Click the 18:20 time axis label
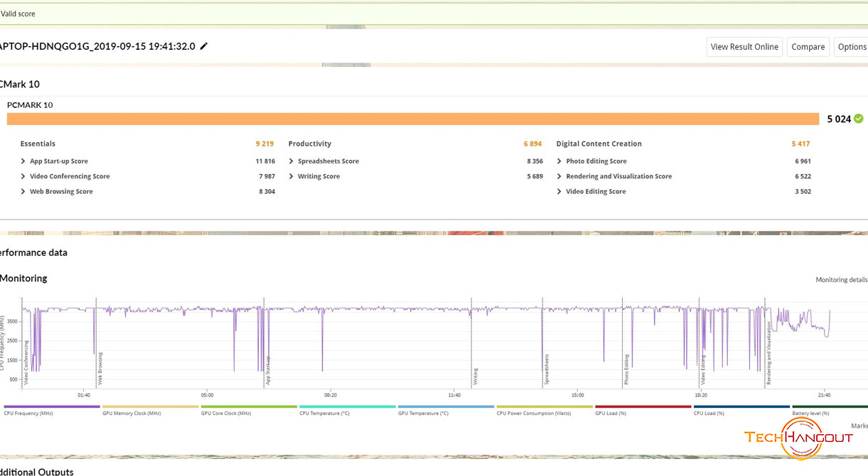This screenshot has height=476, width=868. [701, 395]
